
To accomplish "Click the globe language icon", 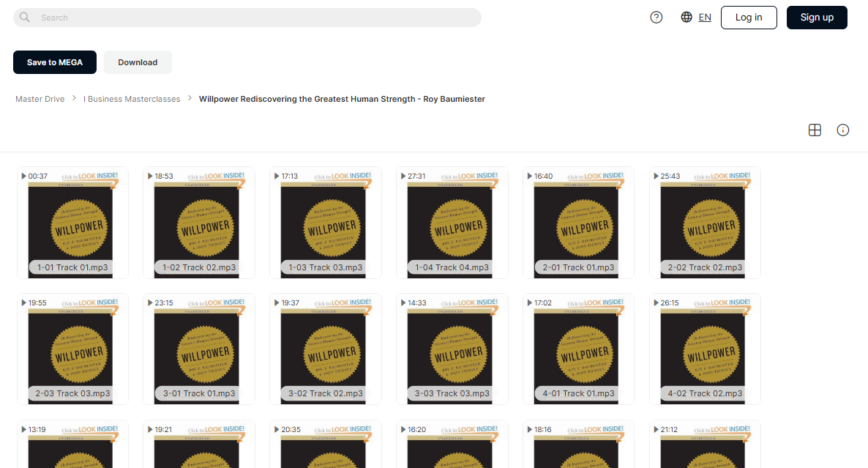I will (686, 17).
